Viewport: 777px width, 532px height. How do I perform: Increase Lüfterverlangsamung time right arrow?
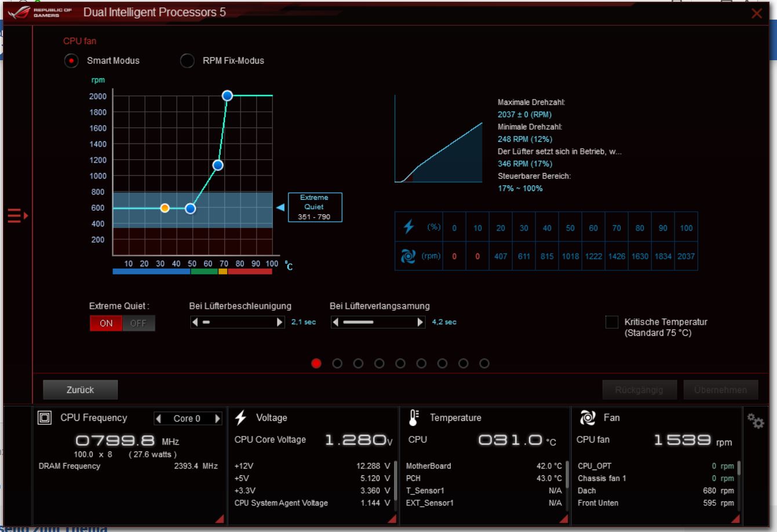point(421,322)
